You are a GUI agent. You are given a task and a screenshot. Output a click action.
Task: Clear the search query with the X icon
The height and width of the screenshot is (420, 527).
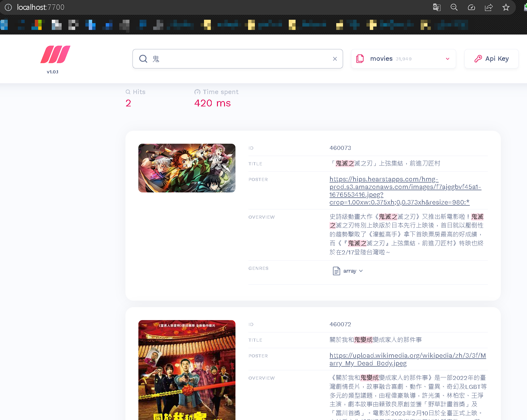click(x=335, y=59)
